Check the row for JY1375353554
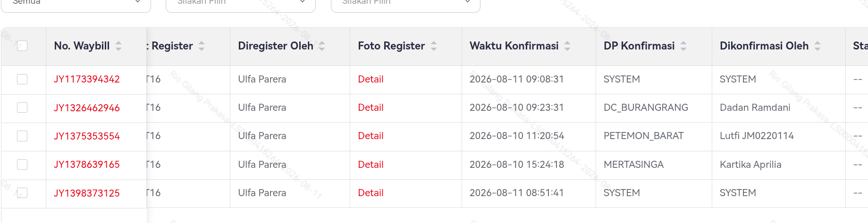This screenshot has width=868, height=223. 22,136
